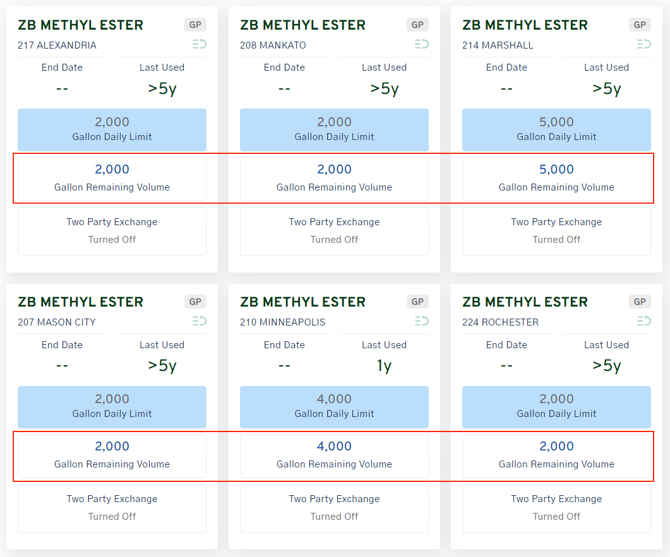Toggle Two Party Exchange for 214 Marshall
The width and height of the screenshot is (670, 557).
[556, 231]
